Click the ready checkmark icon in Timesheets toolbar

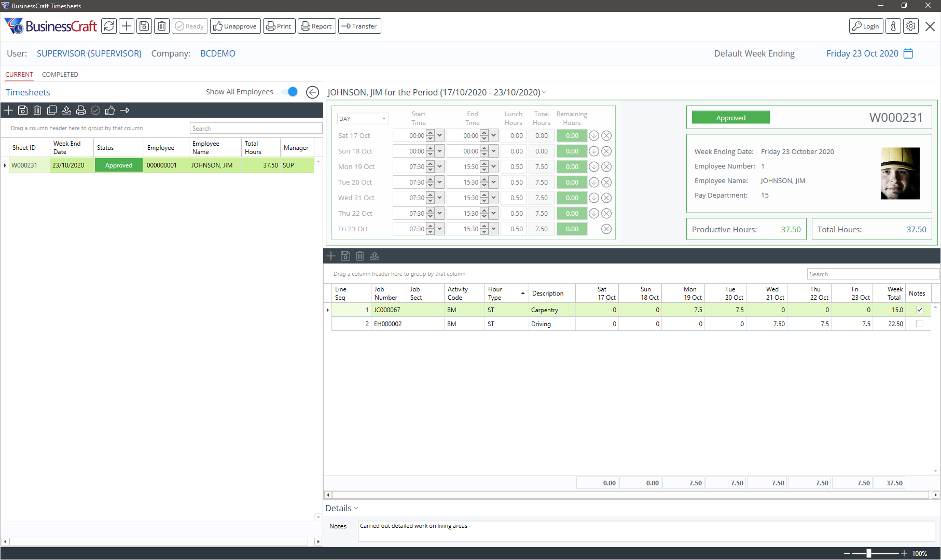click(95, 110)
